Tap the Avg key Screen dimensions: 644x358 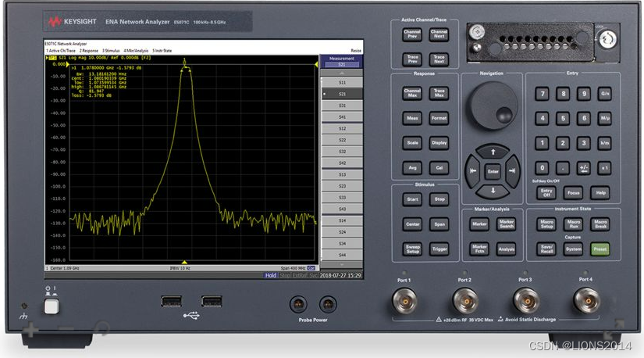412,167
